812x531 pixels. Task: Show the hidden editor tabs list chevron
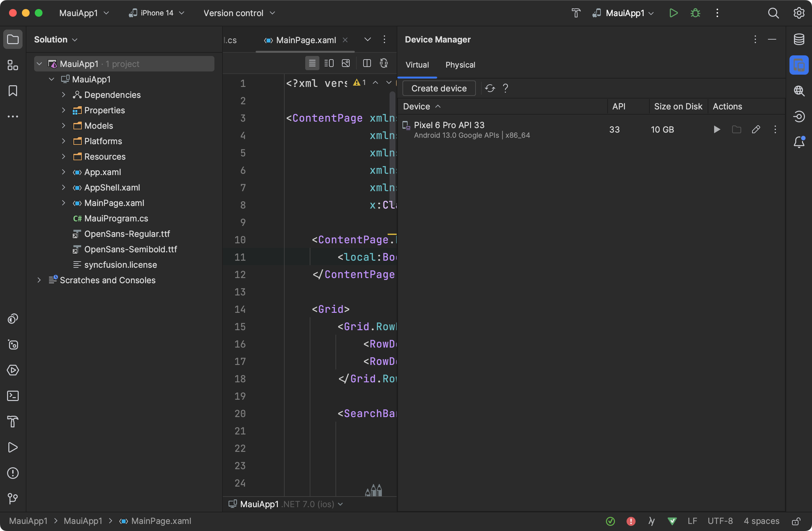tap(367, 40)
